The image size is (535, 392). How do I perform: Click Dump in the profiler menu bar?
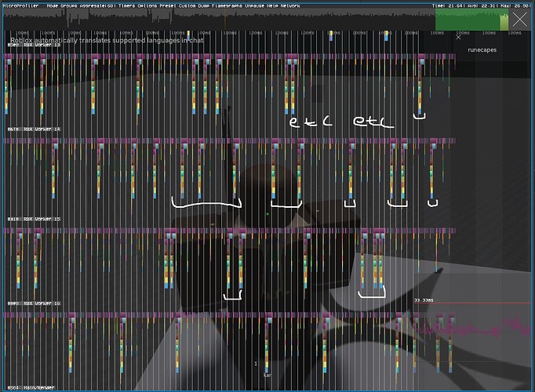pyautogui.click(x=204, y=5)
